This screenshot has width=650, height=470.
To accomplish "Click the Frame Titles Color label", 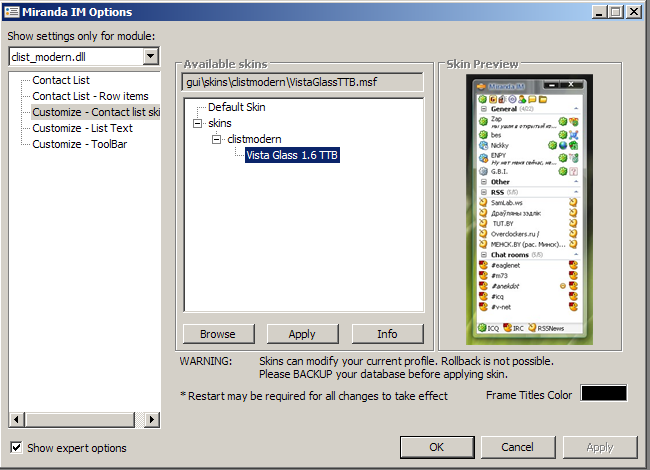I will [x=529, y=395].
